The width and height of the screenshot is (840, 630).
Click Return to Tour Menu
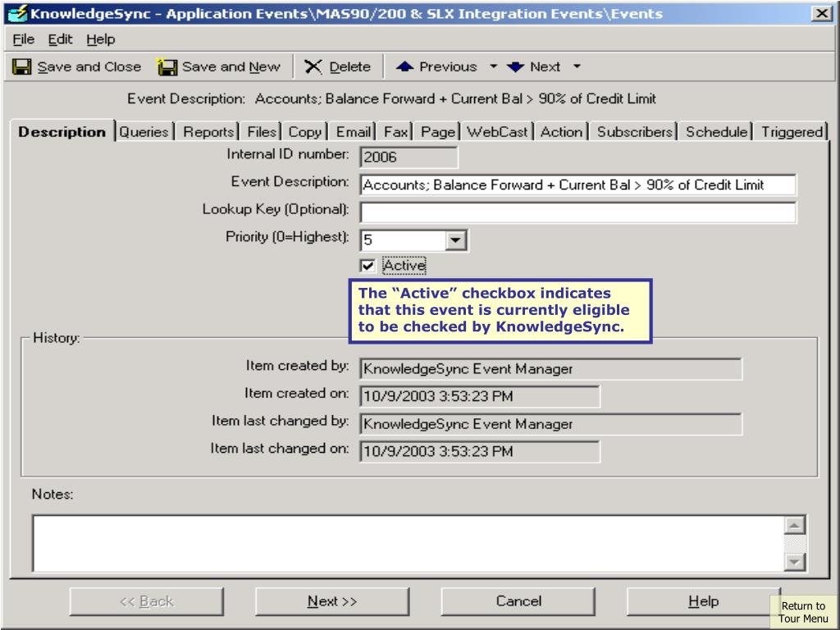[803, 612]
